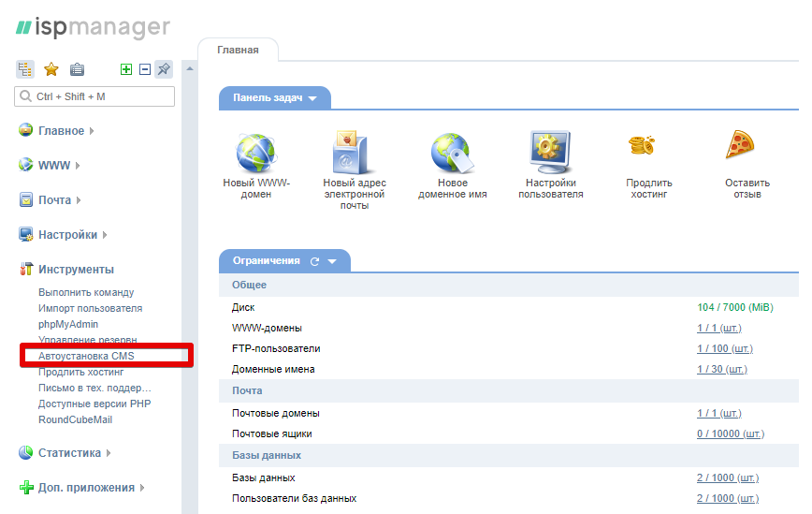Open Письмо в тех. поддержку
This screenshot has width=812, height=514.
click(x=94, y=389)
